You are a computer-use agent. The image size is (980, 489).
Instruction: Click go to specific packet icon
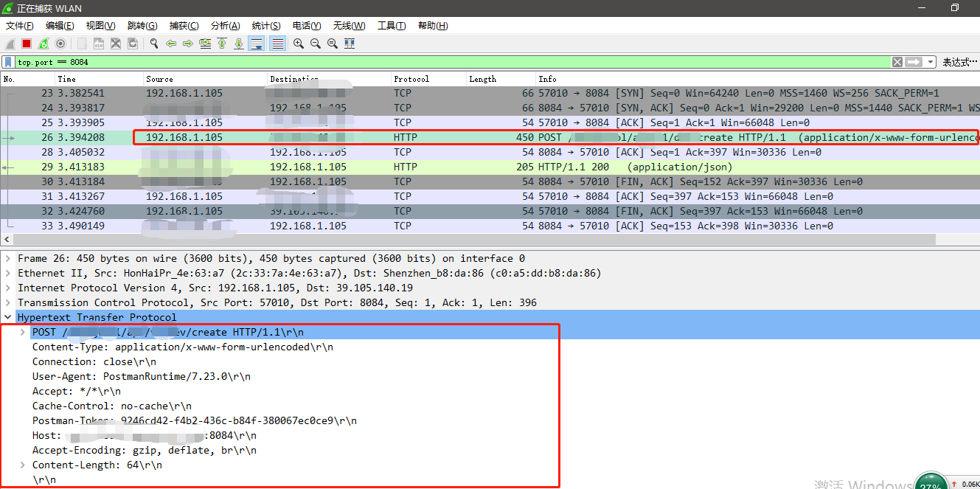pos(205,44)
